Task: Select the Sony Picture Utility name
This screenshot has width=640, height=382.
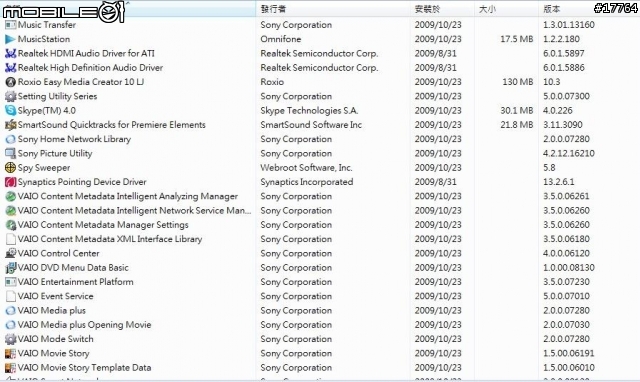Action: 55,153
